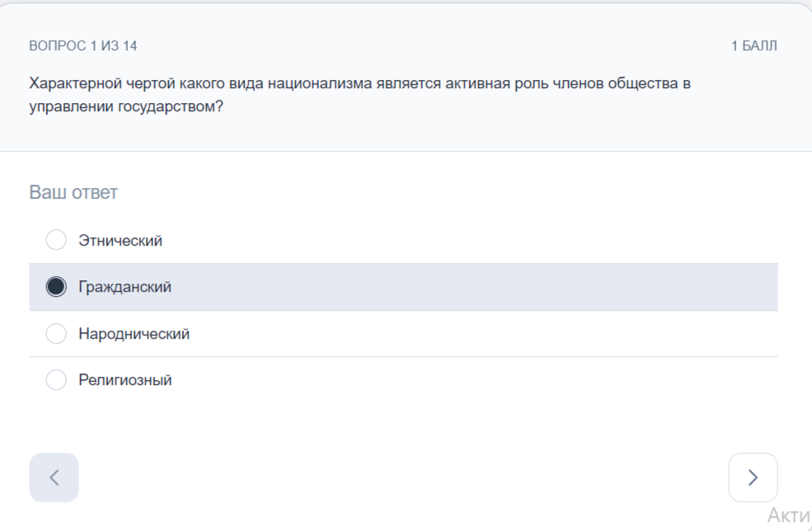Click the second line управлении государством text

pyautogui.click(x=126, y=106)
